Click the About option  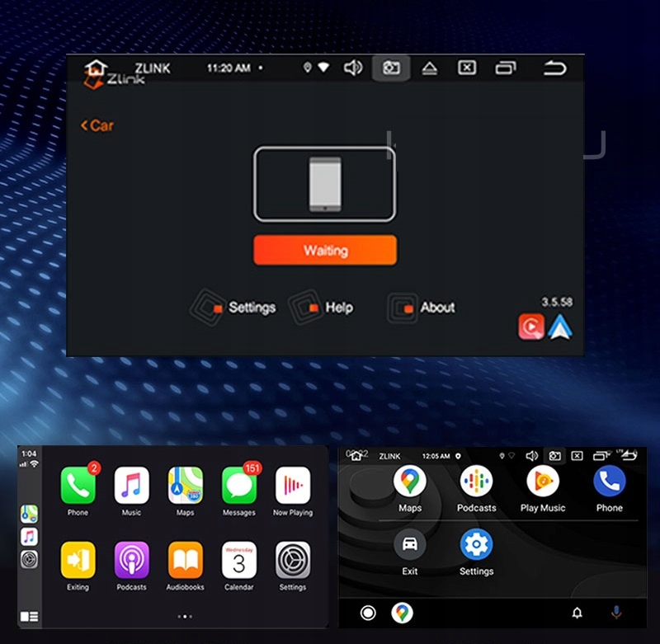(x=436, y=308)
